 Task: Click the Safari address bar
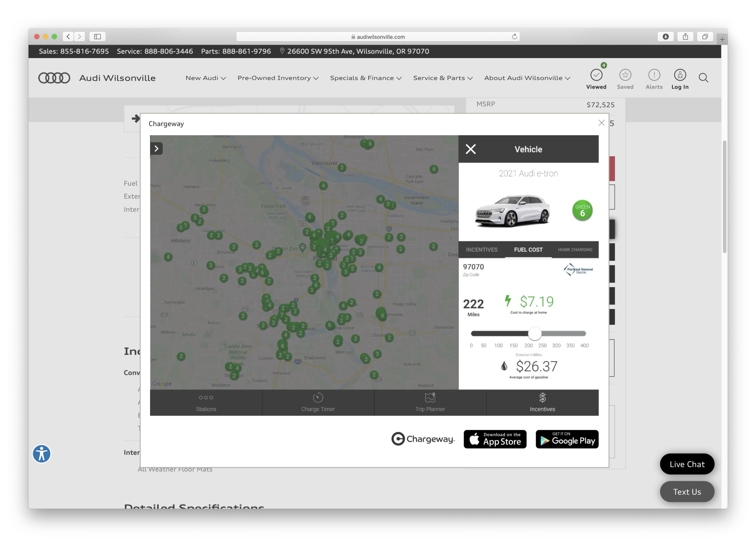[x=378, y=37]
